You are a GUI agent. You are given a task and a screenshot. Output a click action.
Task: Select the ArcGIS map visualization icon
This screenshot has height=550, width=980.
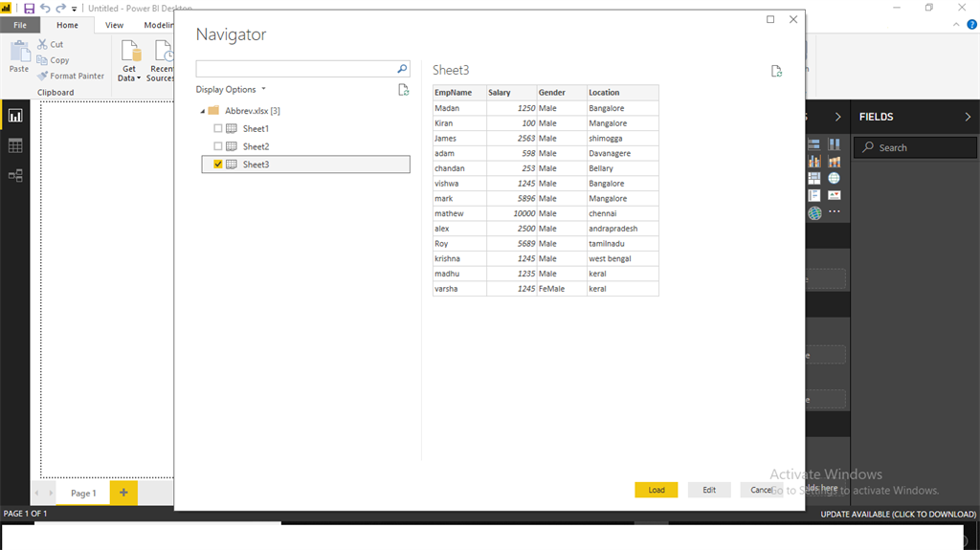(814, 213)
